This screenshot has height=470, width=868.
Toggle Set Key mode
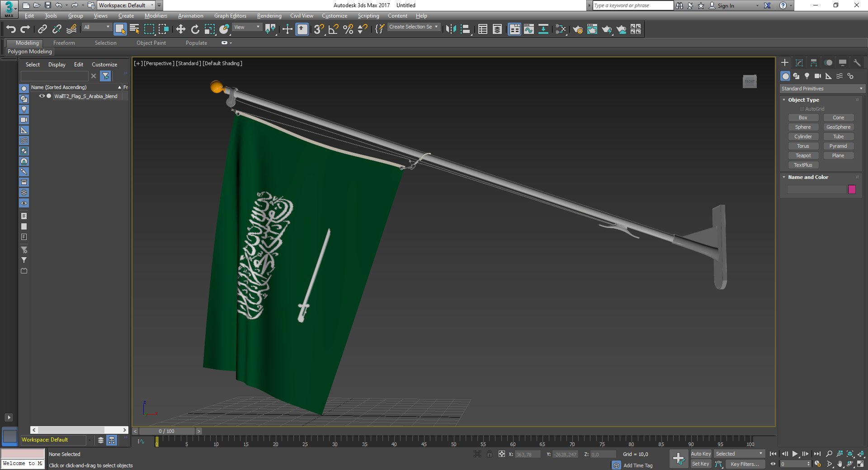(701, 464)
